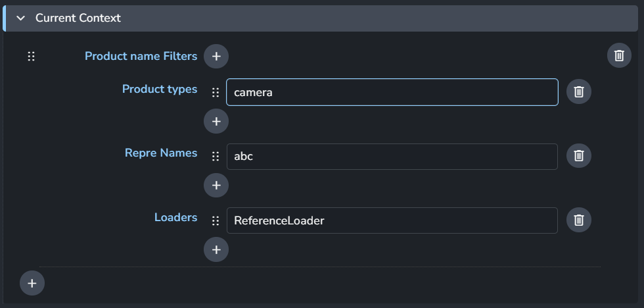Collapse the Current Context section chevron
Screen dimensions: 644x308
coord(20,18)
